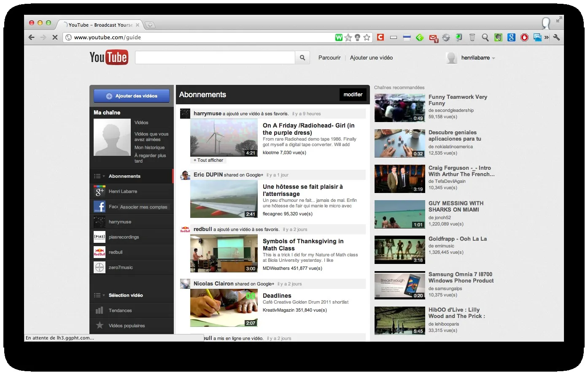Open the 'Deadlines' video title
The image size is (588, 375).
pyautogui.click(x=277, y=296)
